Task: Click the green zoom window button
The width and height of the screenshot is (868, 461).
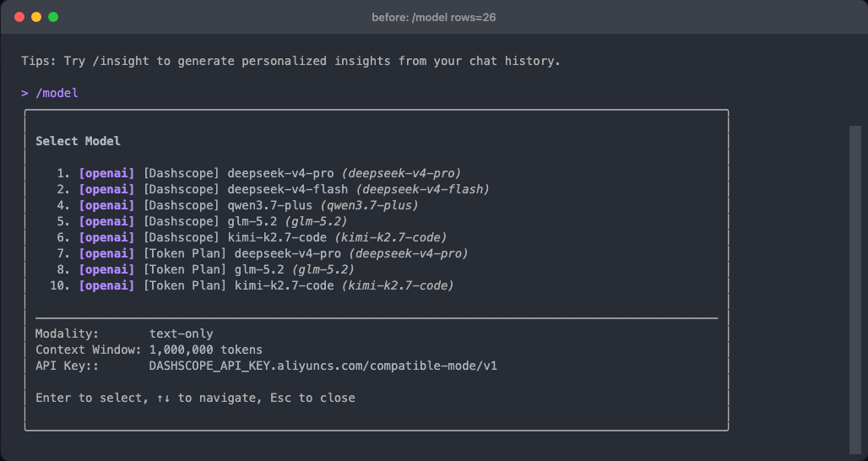Action: pos(53,17)
